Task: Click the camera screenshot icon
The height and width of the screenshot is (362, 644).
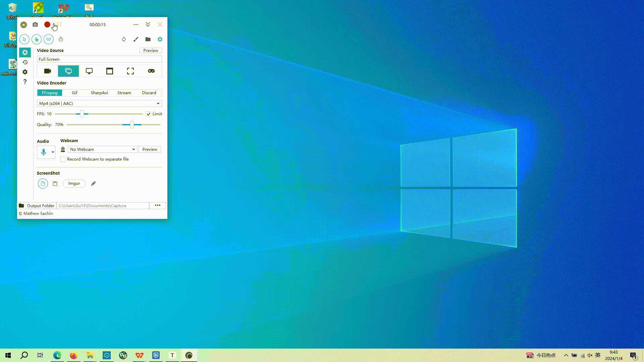Action: [x=35, y=25]
